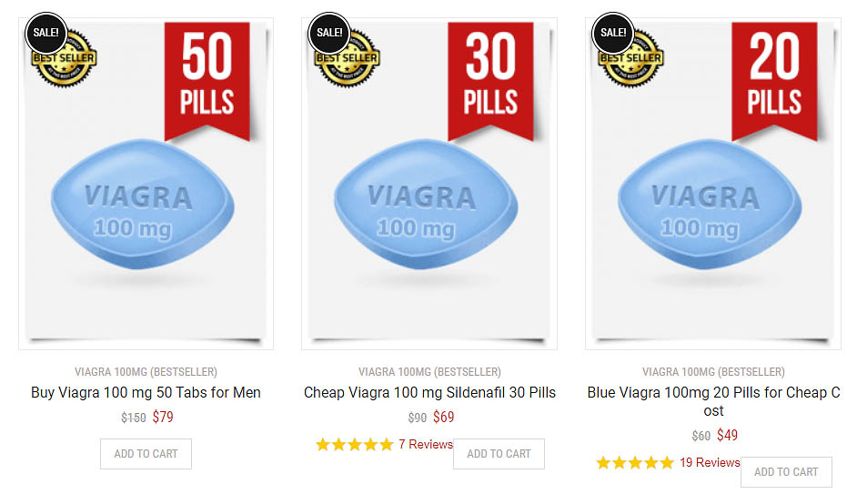
Task: Add Blue Viagra 20 Pills to cart
Action: pyautogui.click(x=787, y=472)
